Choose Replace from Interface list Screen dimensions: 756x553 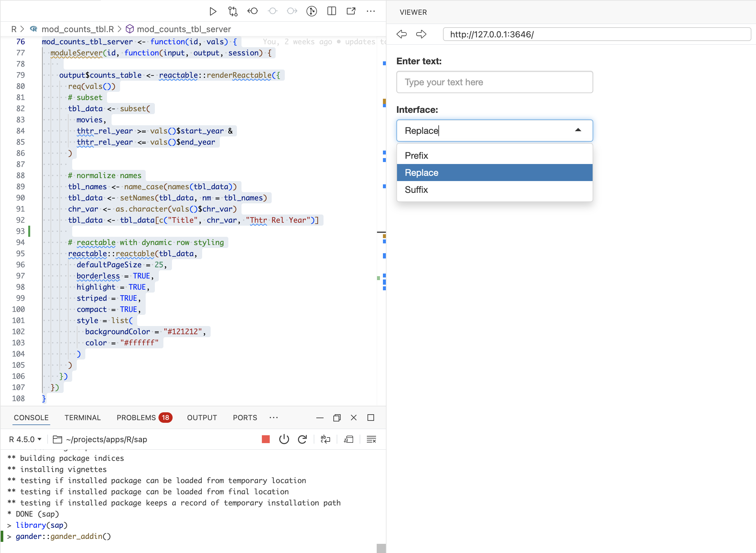tap(494, 173)
